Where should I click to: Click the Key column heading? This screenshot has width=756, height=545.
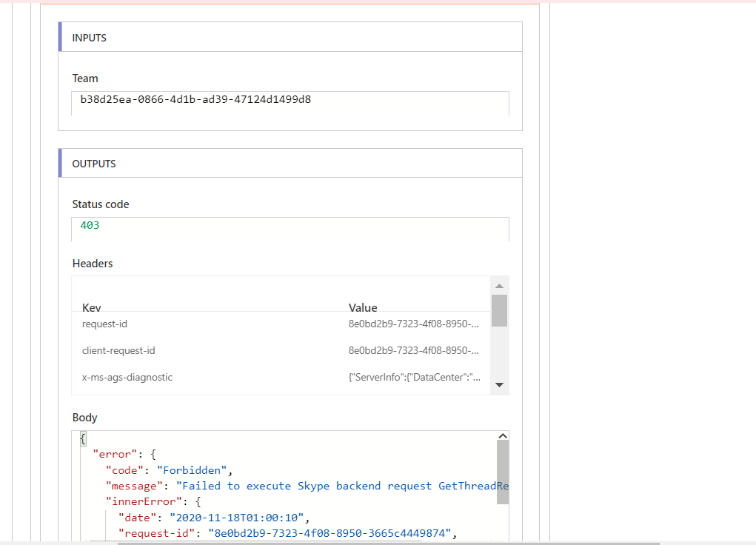pyautogui.click(x=92, y=308)
